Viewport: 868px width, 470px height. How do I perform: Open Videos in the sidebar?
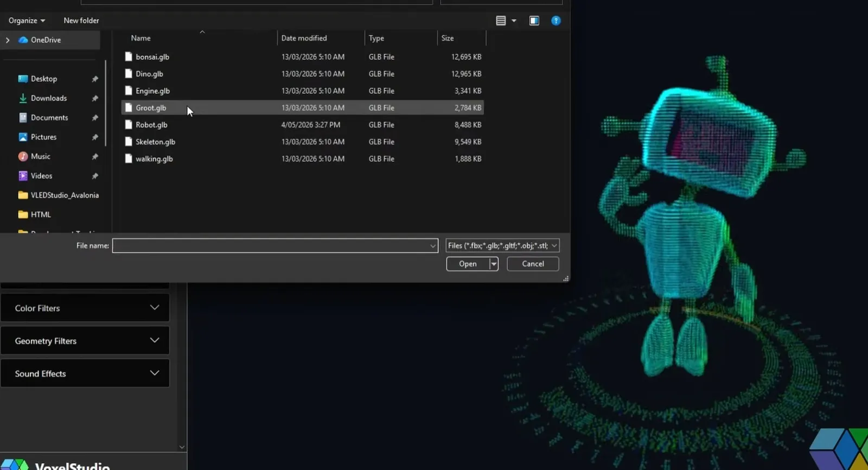[x=42, y=176]
